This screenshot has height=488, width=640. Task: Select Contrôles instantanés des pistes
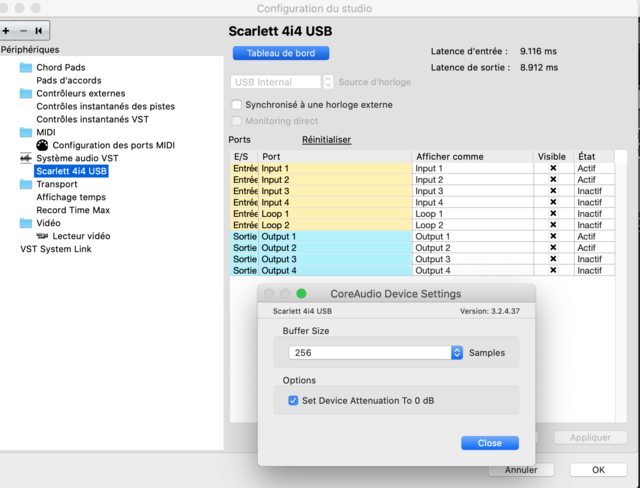point(105,106)
